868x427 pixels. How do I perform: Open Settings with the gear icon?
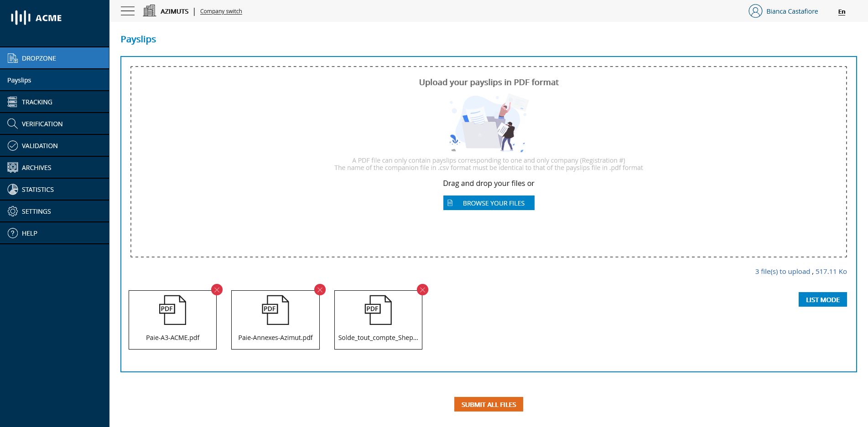[x=12, y=211]
